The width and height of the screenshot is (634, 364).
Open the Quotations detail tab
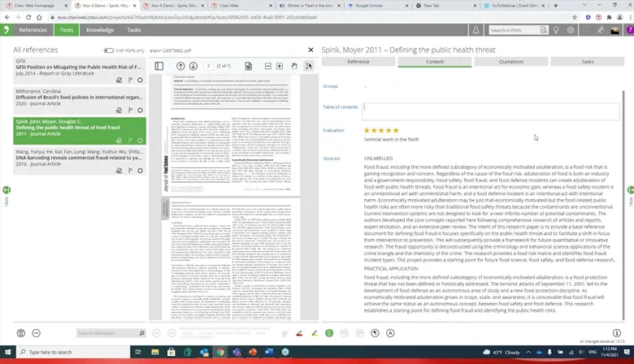point(511,62)
